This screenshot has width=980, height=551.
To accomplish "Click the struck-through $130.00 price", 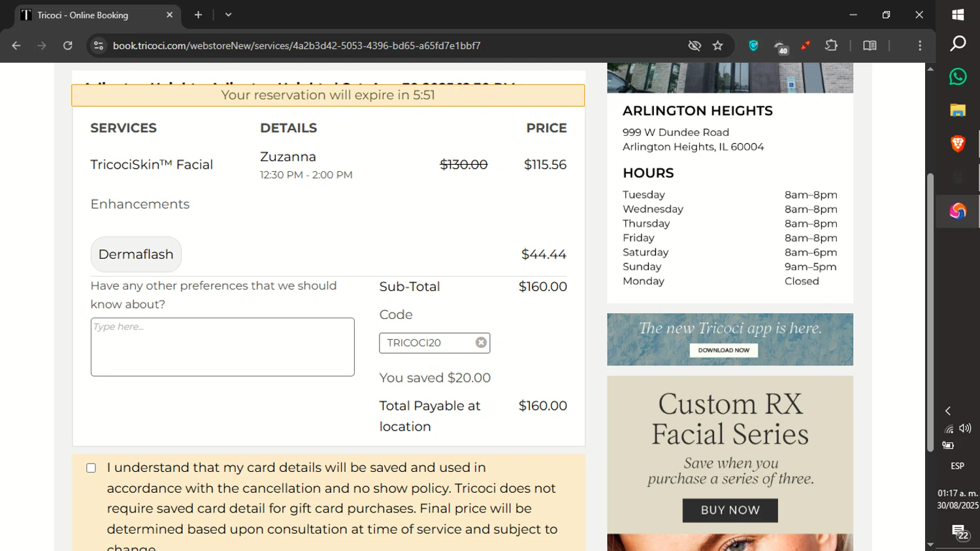I will 464,165.
